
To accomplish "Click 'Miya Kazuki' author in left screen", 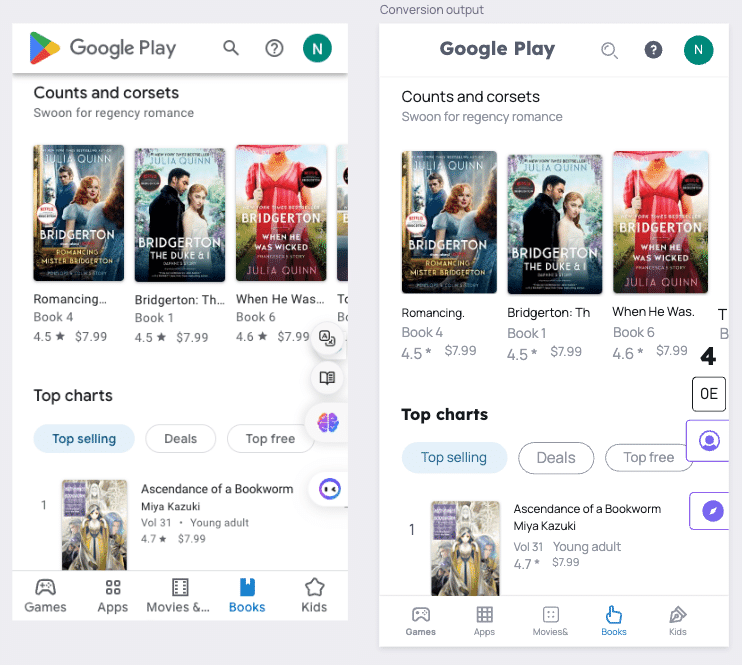I will click(x=170, y=506).
